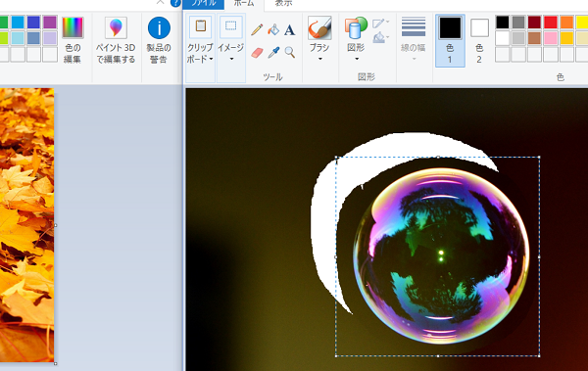Select the Fill with color bucket tool
This screenshot has width=588, height=371.
273,30
